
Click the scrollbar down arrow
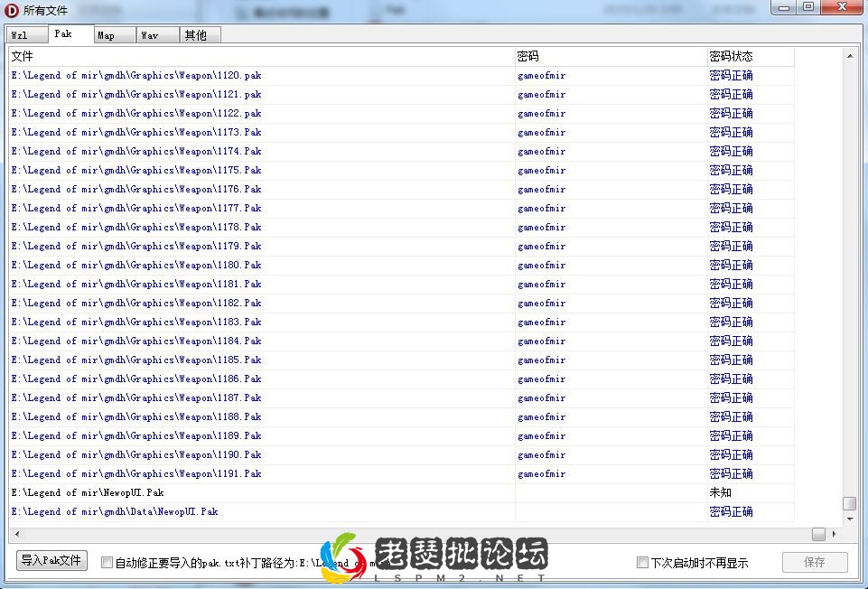(850, 520)
